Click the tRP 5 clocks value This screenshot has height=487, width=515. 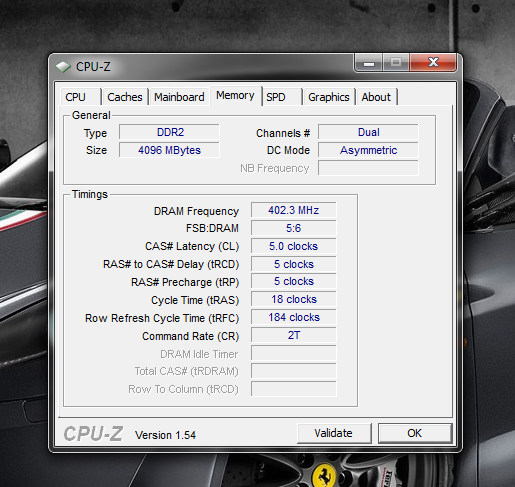[x=294, y=281]
